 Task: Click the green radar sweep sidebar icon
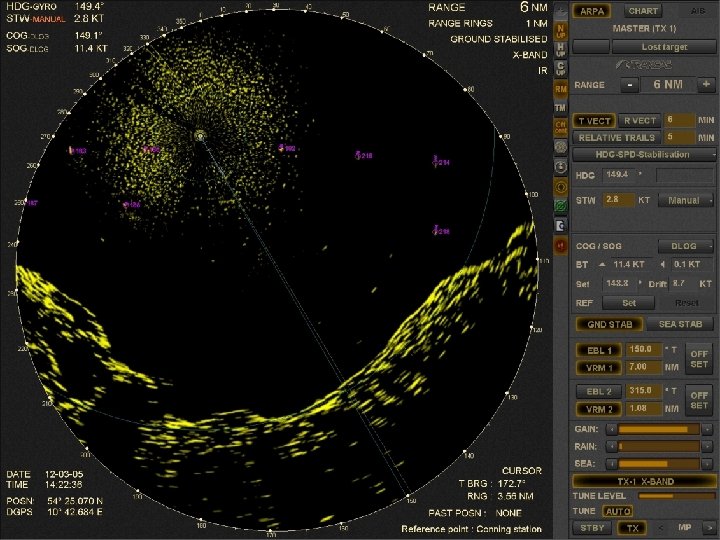[x=561, y=206]
